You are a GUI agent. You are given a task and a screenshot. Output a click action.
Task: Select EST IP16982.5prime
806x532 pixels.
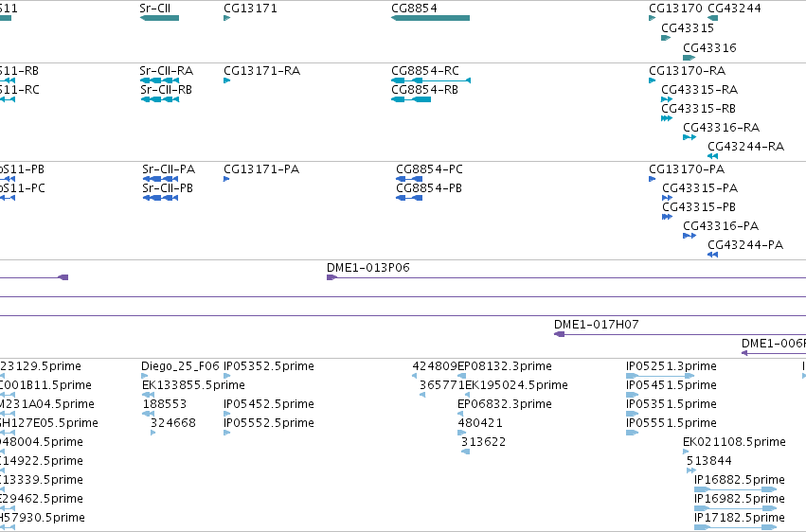pos(739,499)
